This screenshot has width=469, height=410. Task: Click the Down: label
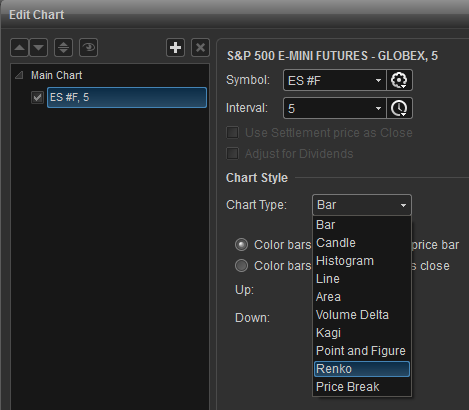click(x=252, y=318)
